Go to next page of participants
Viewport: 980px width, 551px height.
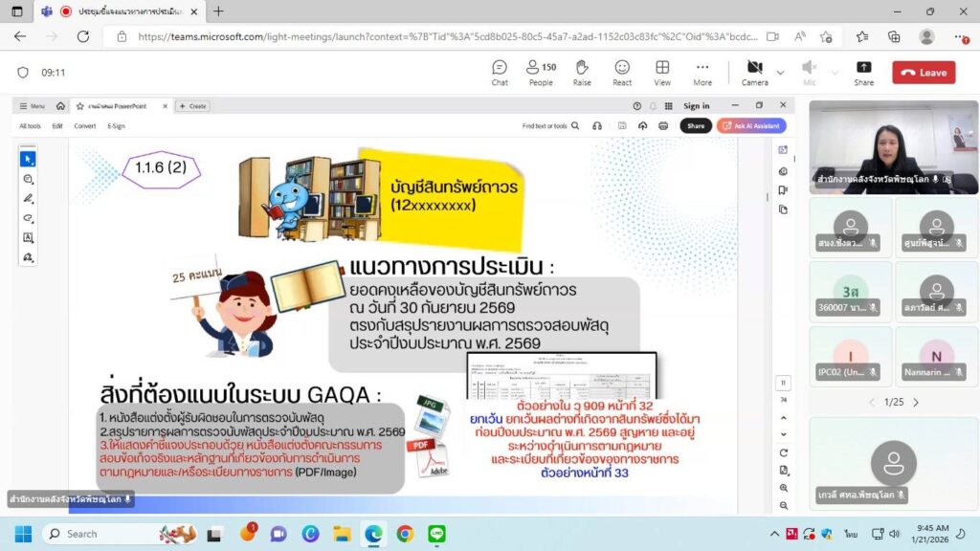[x=916, y=403]
